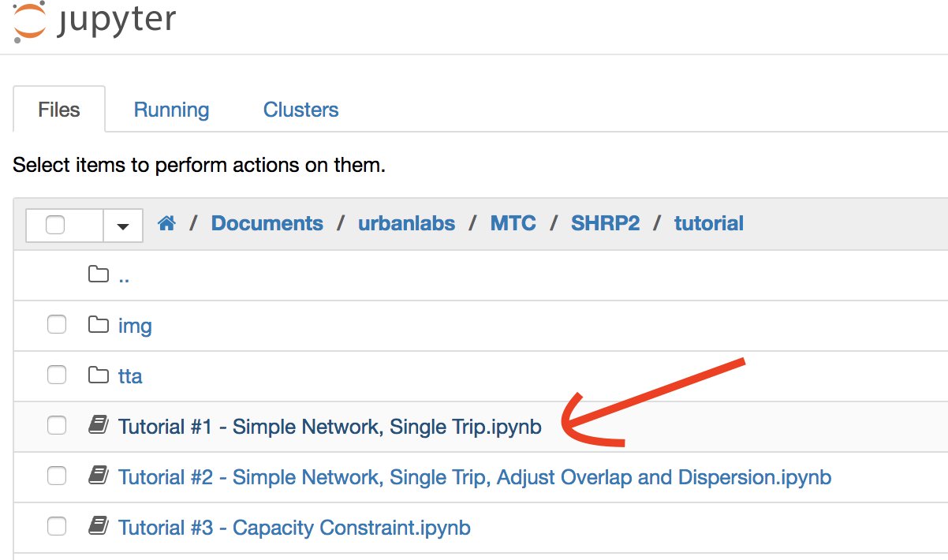This screenshot has height=560, width=948.
Task: Go to urbanlabs in breadcrumb path
Action: [406, 224]
